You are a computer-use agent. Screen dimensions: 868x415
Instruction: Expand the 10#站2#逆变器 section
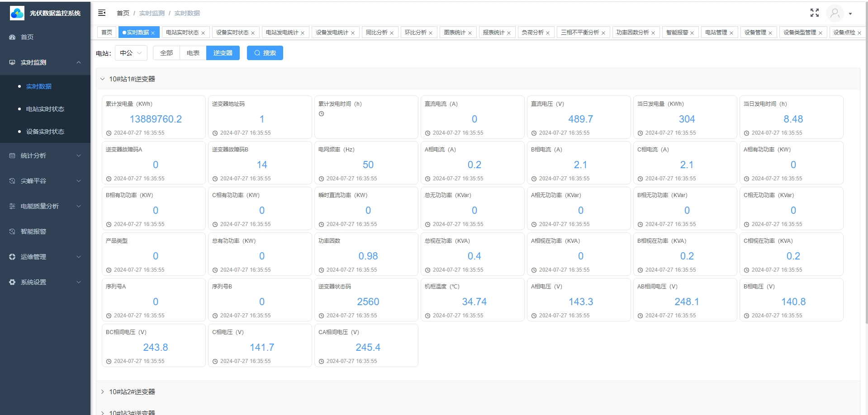tap(132, 392)
